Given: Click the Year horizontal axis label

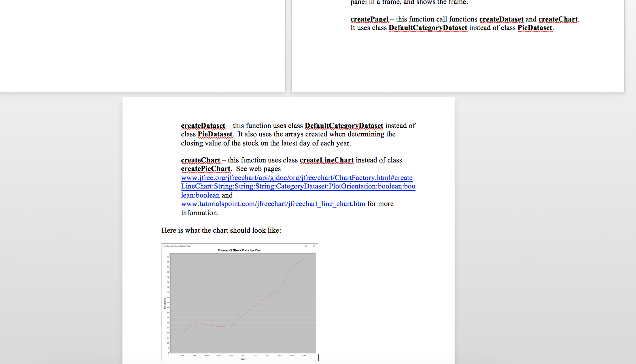Looking at the screenshot, I should click(x=243, y=359).
